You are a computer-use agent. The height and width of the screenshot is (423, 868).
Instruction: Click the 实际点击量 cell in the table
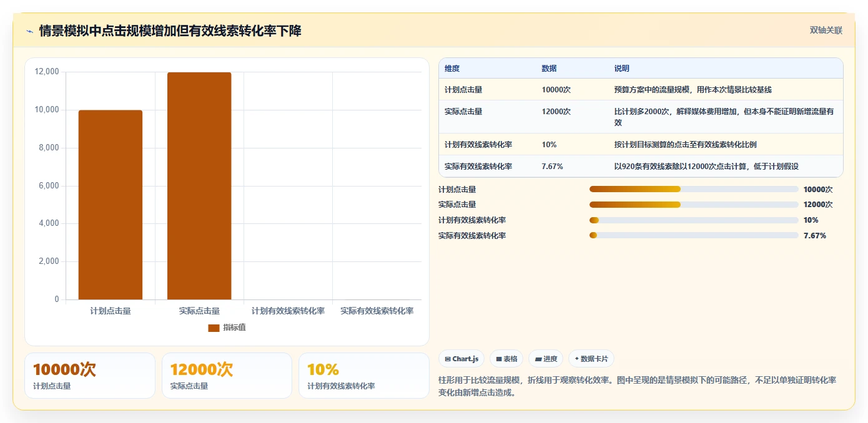click(463, 112)
